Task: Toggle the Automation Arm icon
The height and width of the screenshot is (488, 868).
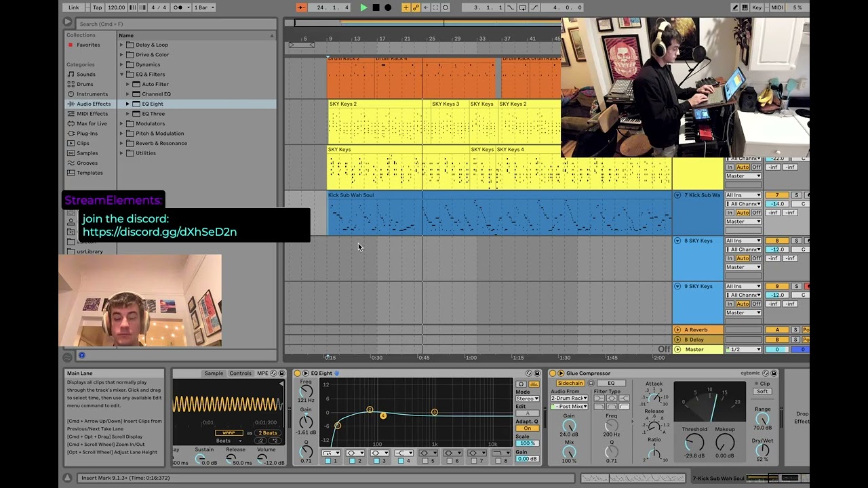Action: pyautogui.click(x=416, y=7)
